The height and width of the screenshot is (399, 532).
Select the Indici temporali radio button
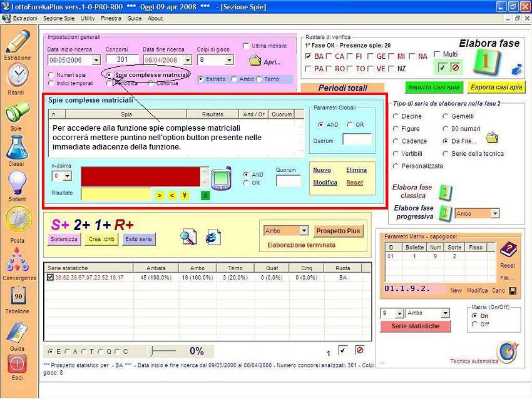(x=51, y=83)
